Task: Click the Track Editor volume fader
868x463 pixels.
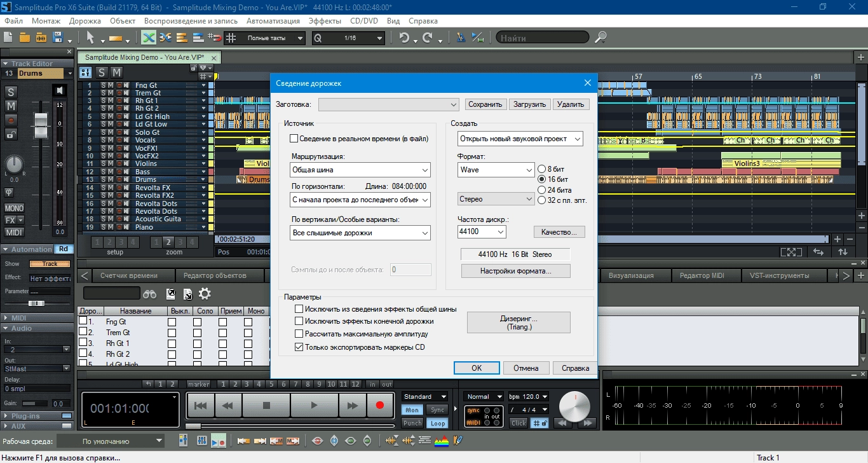Action: (41, 124)
